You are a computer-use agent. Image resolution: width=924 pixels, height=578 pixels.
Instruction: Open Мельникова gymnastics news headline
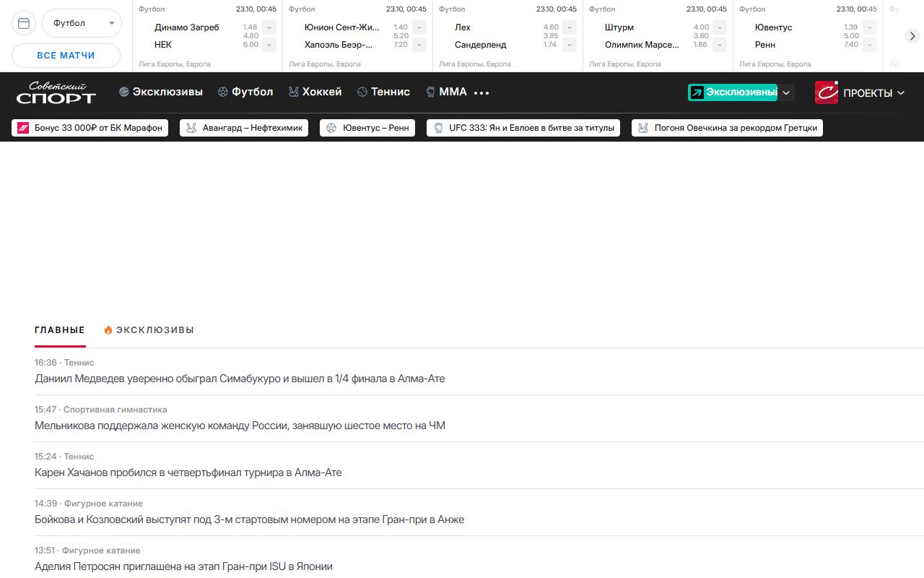click(x=240, y=426)
